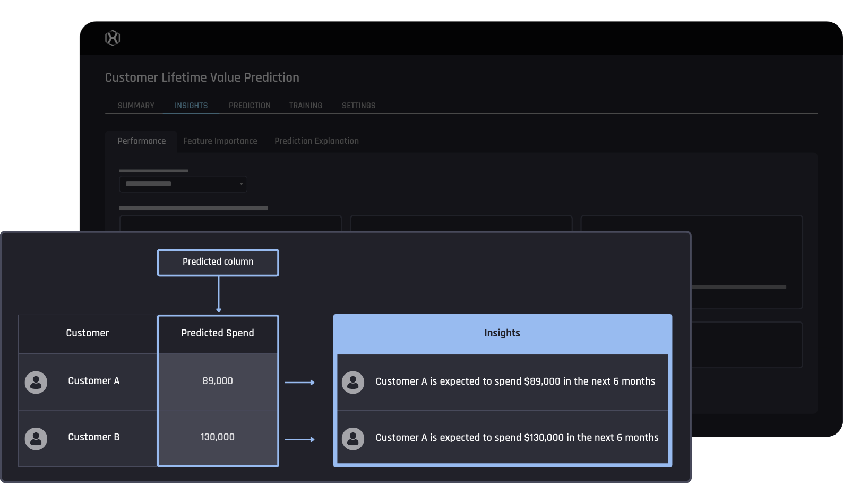
Task: Open the SUMMARY tab
Action: 136,106
